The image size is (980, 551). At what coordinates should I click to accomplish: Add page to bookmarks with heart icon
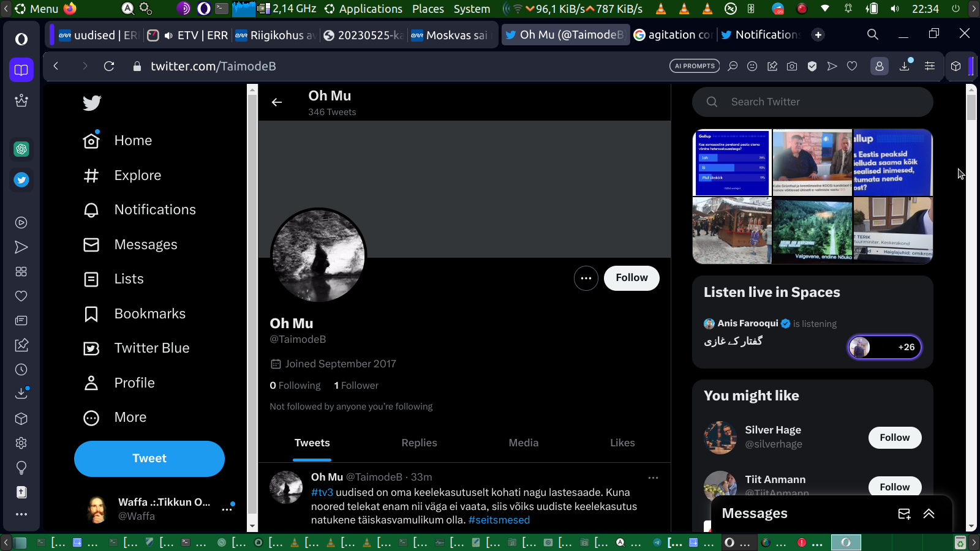pos(852,66)
